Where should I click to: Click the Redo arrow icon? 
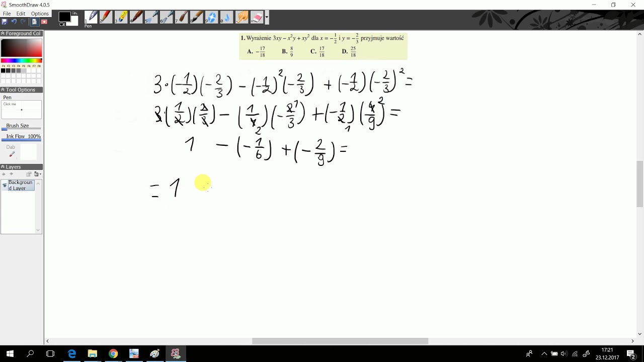pyautogui.click(x=23, y=22)
